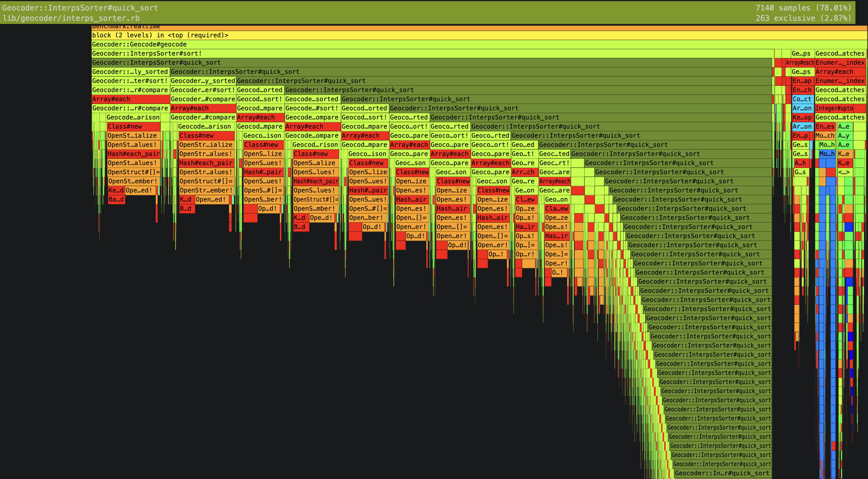
Task: Select the orange 'OpenSt…ember!' frame
Action: [x=134, y=181]
